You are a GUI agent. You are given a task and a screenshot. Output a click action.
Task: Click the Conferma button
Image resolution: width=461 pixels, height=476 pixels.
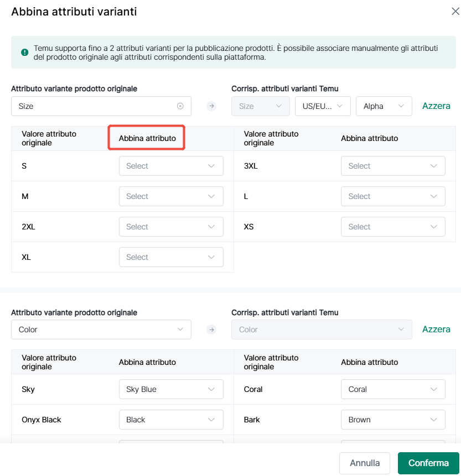click(x=428, y=463)
